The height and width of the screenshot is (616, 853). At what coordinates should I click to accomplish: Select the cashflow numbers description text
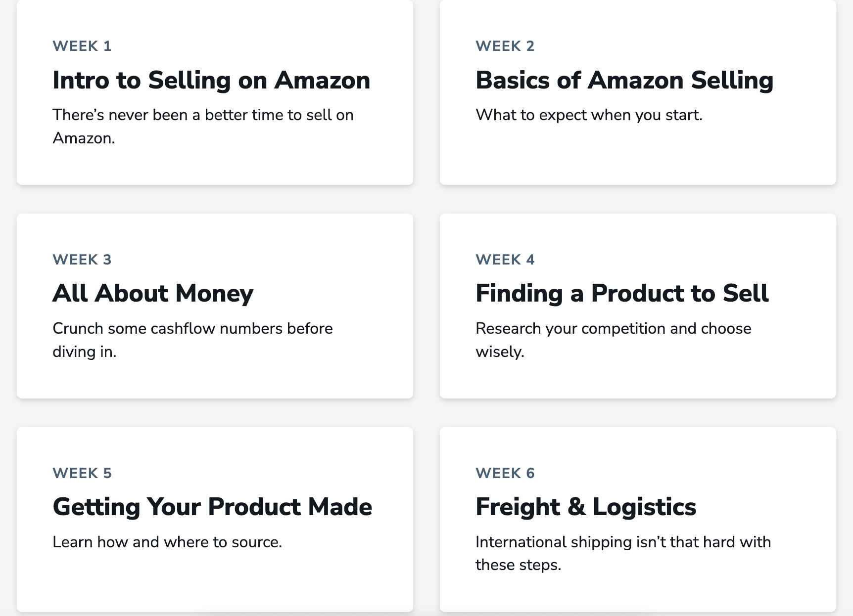point(192,340)
